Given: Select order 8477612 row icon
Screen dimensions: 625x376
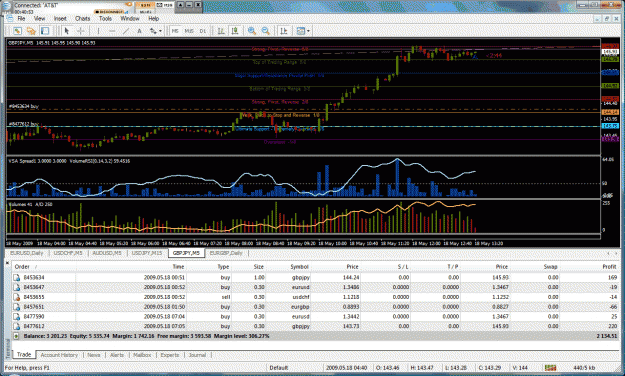Looking at the screenshot, I should coord(17,326).
